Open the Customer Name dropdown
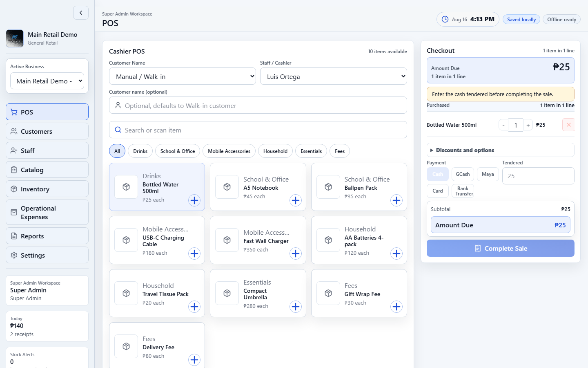This screenshot has height=368, width=588. coord(183,76)
